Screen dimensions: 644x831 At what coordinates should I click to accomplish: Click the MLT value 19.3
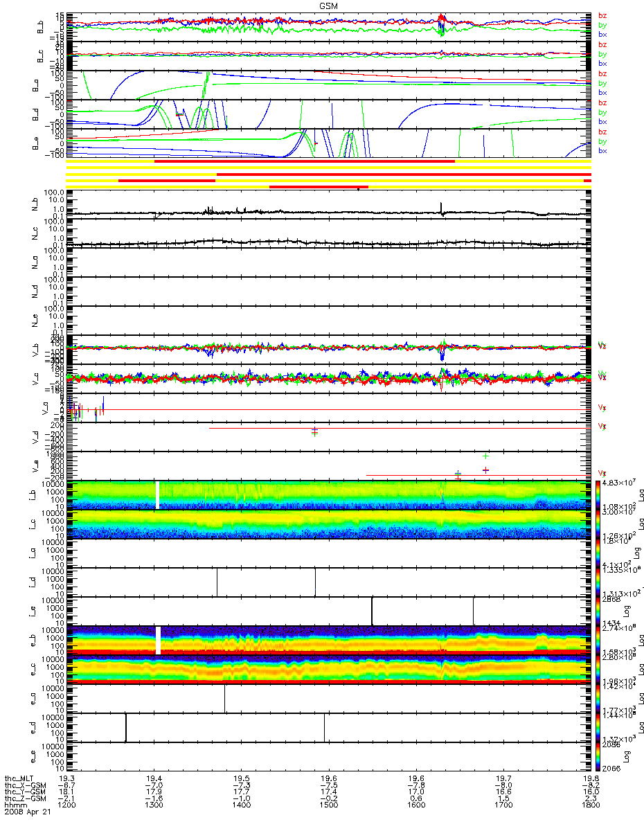point(67,778)
